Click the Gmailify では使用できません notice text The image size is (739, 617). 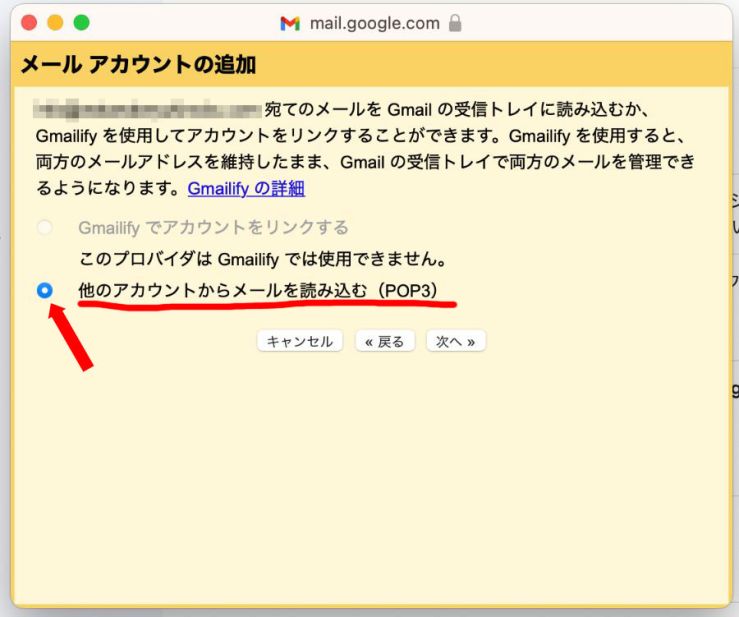261,259
